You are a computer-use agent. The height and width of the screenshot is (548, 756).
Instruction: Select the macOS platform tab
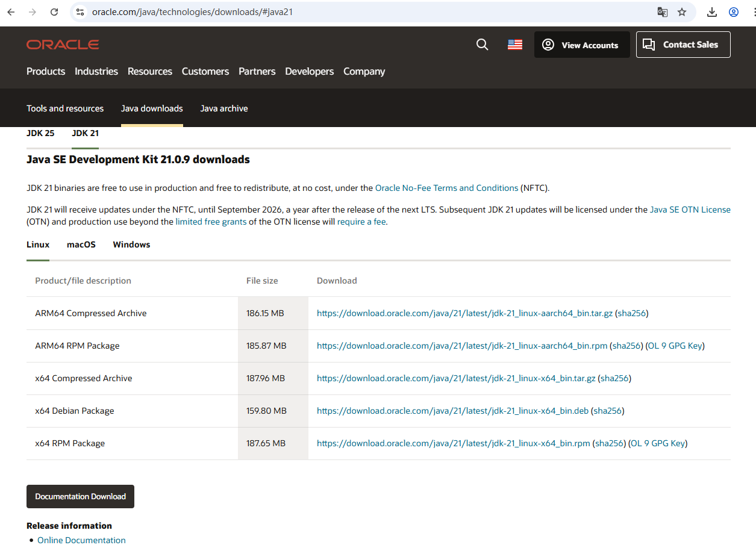tap(81, 244)
